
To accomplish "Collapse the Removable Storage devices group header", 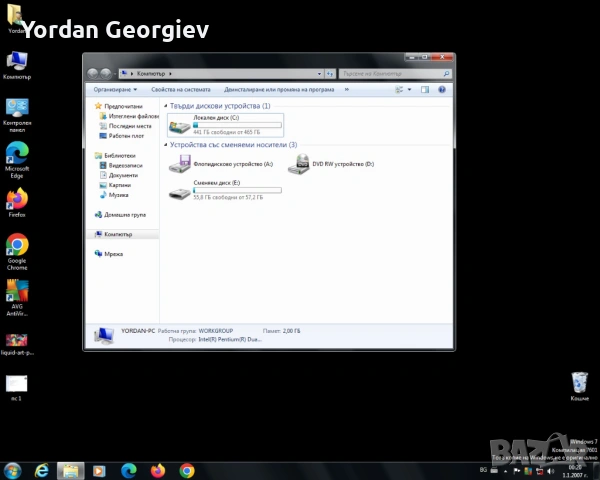I will [x=233, y=145].
